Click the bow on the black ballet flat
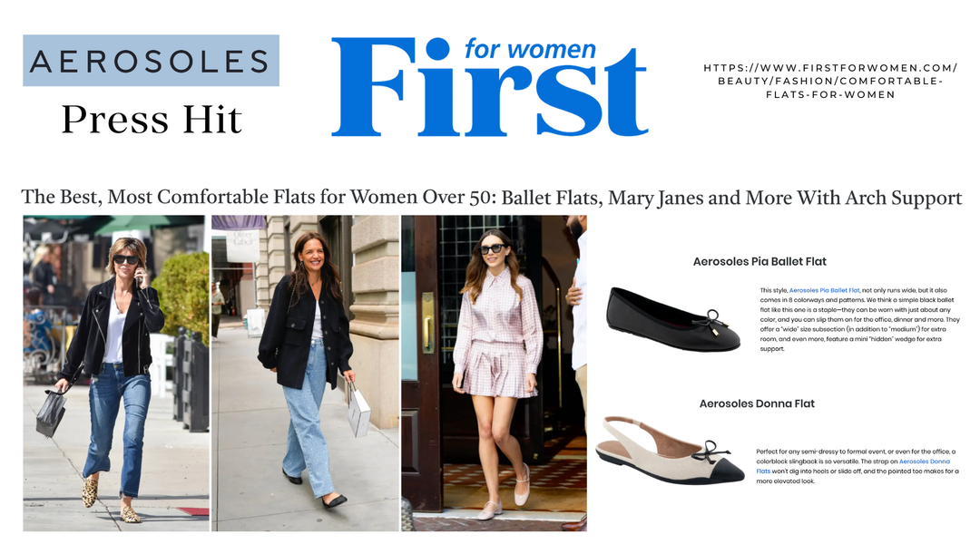980x544 pixels. point(713,320)
